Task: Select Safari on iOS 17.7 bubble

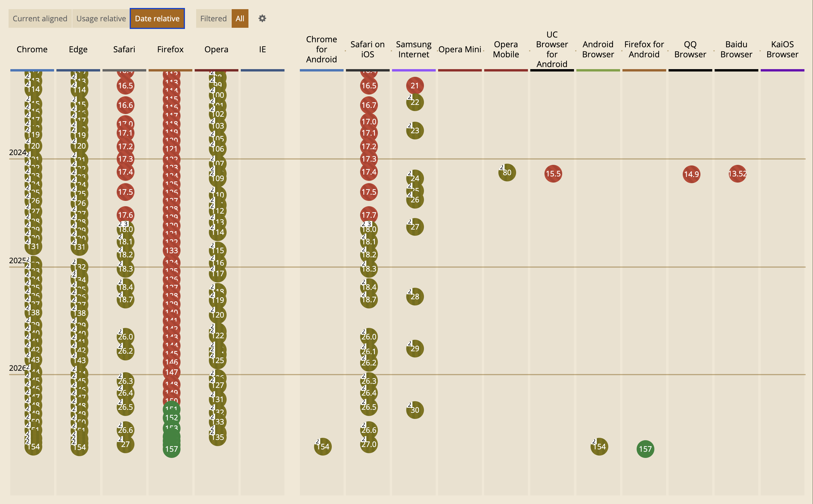Action: click(369, 215)
